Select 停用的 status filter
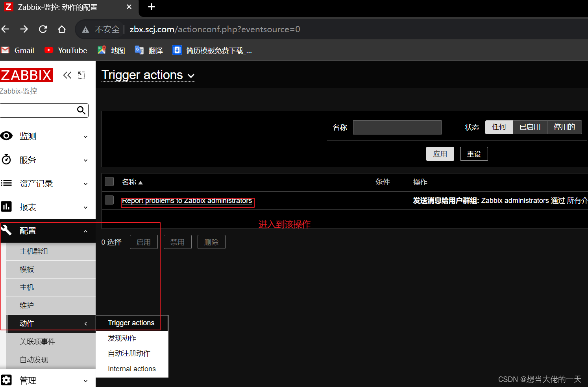The width and height of the screenshot is (588, 387). tap(564, 127)
